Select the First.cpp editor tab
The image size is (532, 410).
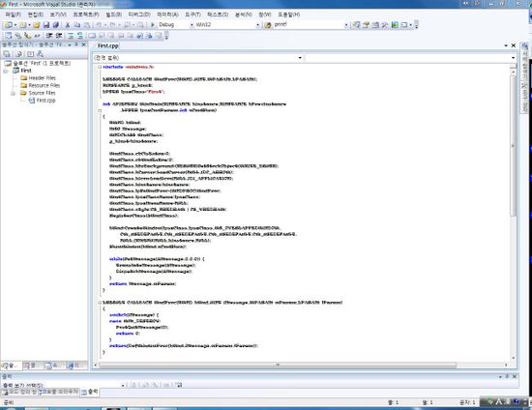pyautogui.click(x=108, y=45)
